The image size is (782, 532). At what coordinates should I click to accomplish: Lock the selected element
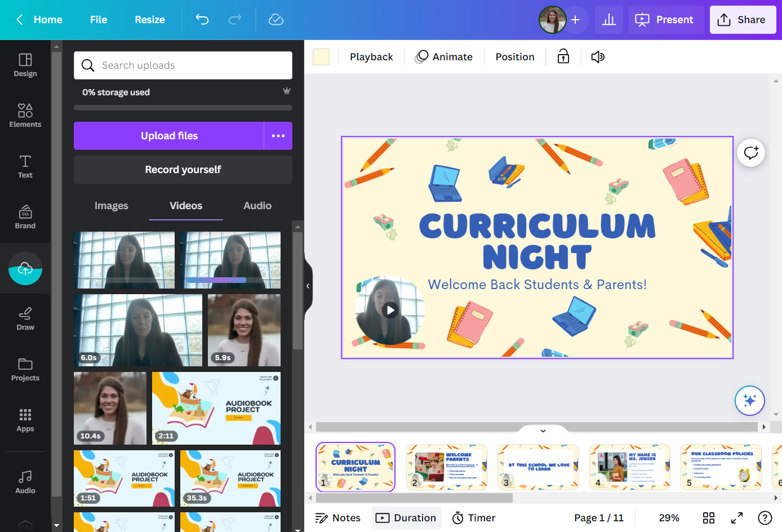click(563, 56)
